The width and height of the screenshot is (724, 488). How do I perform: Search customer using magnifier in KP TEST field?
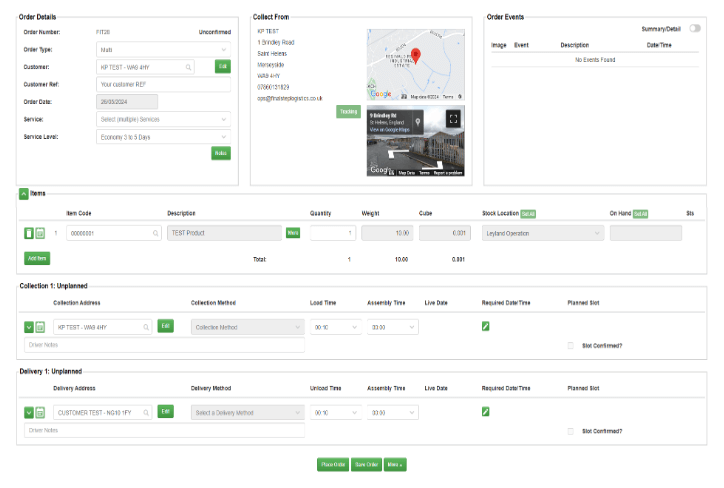(188, 67)
